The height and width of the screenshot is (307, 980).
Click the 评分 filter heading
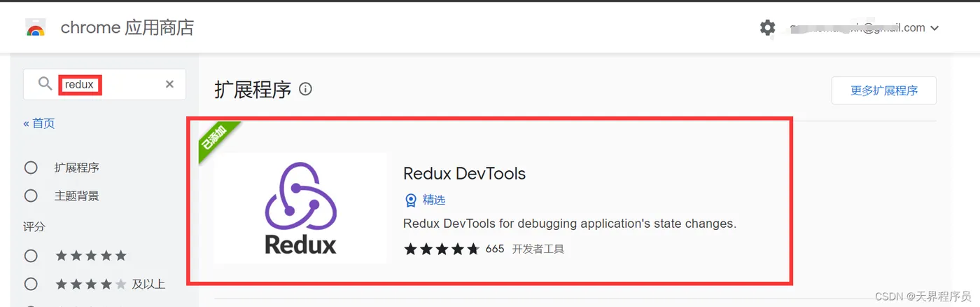(x=34, y=227)
